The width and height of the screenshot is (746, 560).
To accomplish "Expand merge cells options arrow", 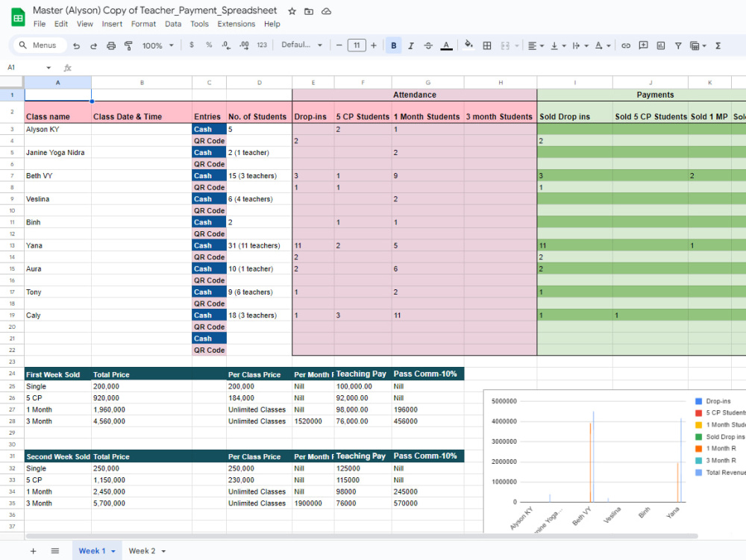I will click(x=517, y=46).
